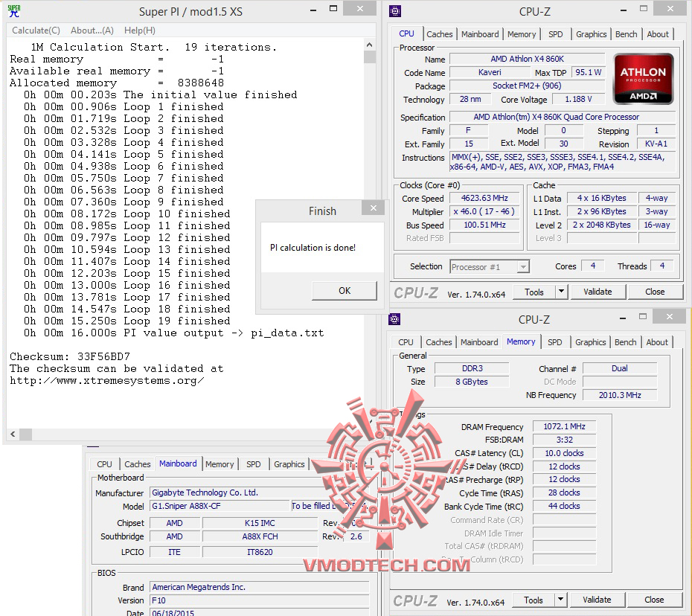Click the xtremesystems.org URL text

click(x=107, y=380)
